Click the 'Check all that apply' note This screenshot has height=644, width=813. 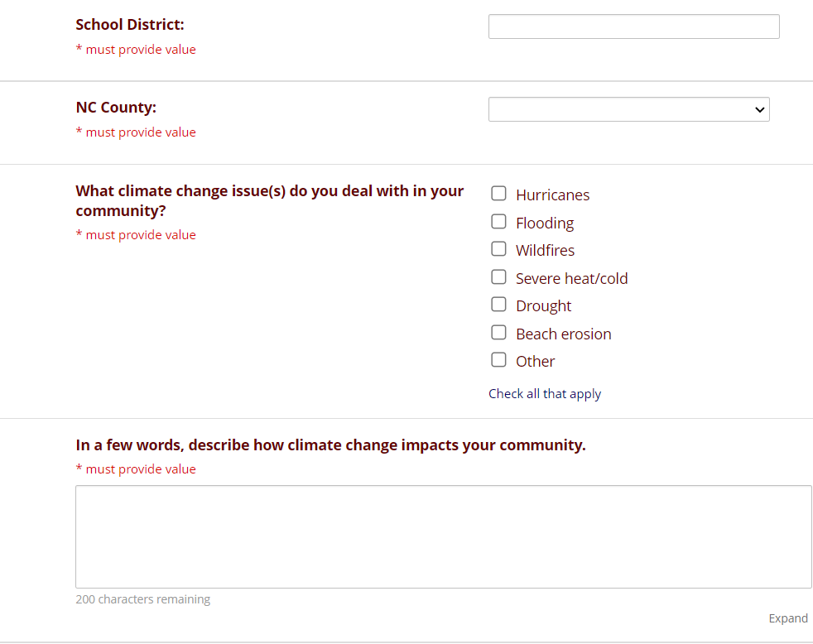545,394
